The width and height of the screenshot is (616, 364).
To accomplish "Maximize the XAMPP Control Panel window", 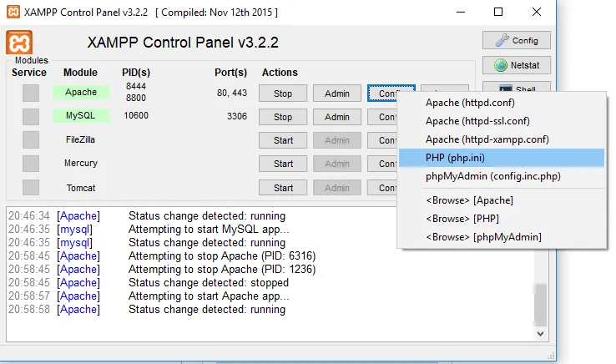I will [498, 13].
